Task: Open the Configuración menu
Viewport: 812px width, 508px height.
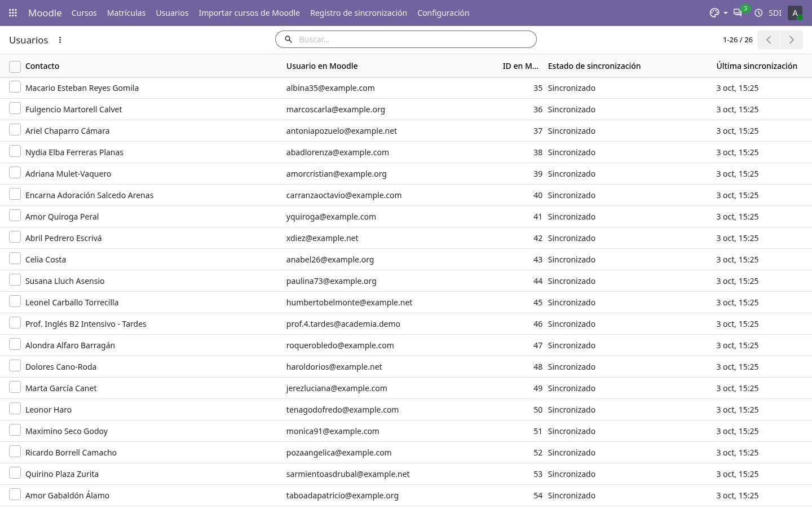Action: point(443,12)
